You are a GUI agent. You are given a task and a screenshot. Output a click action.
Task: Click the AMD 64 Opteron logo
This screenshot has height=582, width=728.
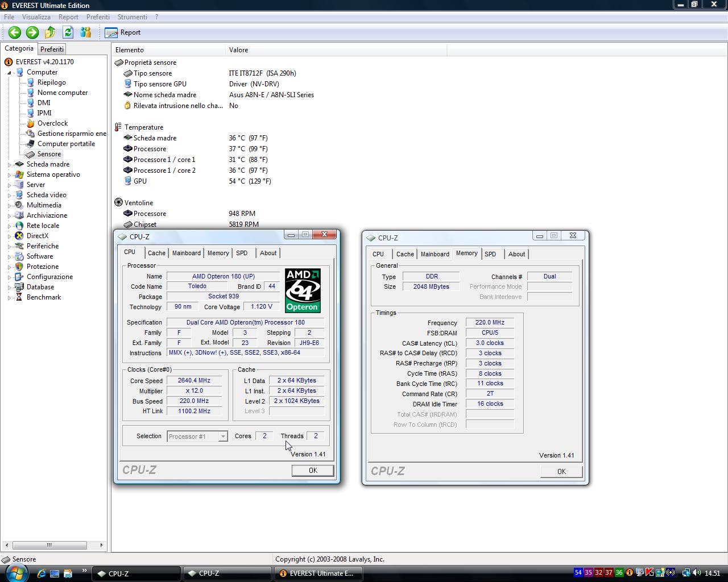(303, 290)
